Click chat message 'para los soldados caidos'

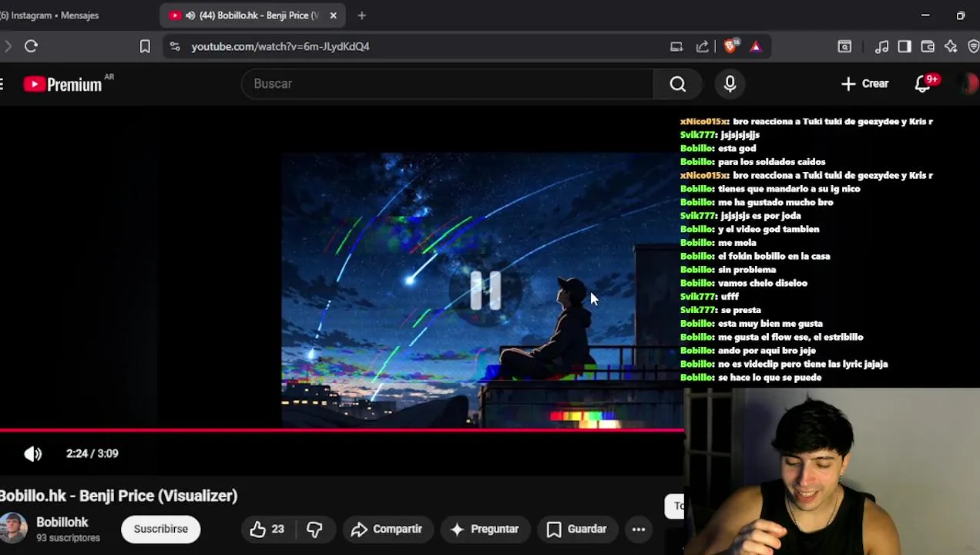point(771,162)
